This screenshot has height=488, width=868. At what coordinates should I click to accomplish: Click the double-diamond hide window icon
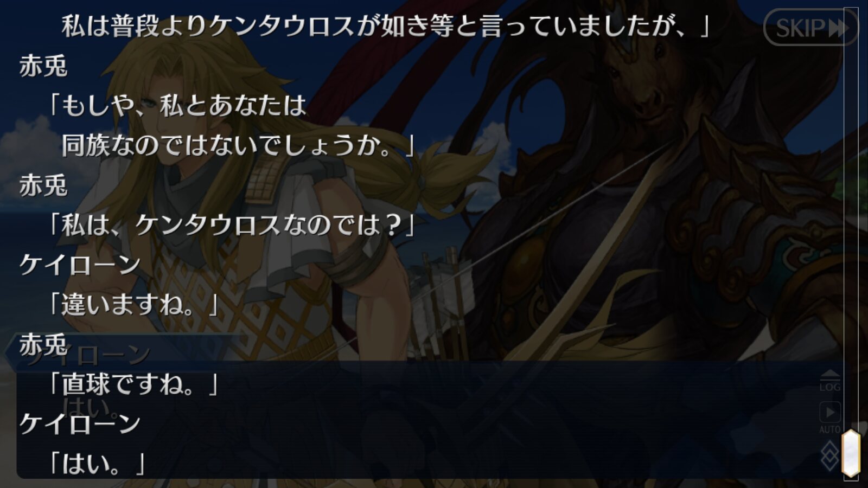tap(829, 455)
